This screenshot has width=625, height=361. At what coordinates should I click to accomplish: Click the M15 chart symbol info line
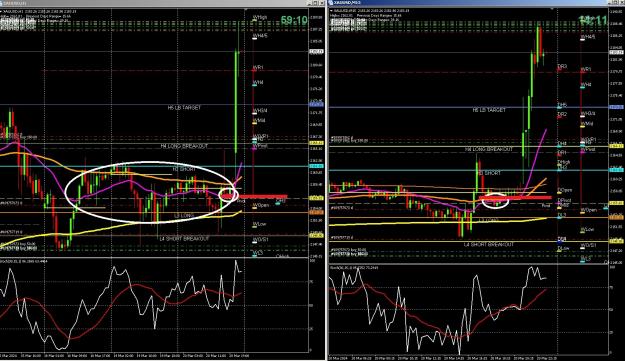pyautogui.click(x=369, y=11)
